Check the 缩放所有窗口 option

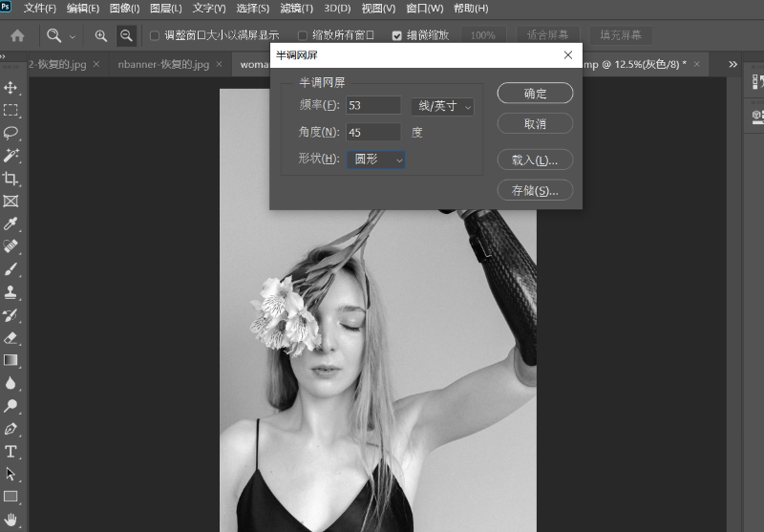point(304,36)
